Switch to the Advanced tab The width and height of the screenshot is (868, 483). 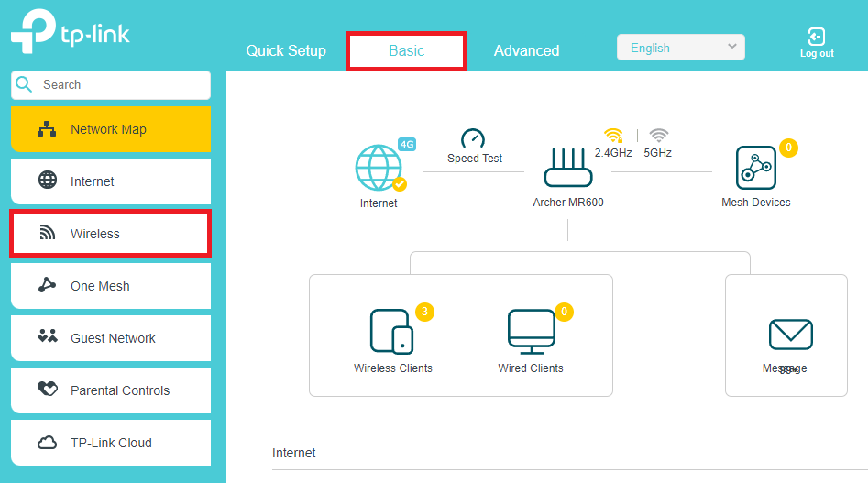pyautogui.click(x=526, y=51)
